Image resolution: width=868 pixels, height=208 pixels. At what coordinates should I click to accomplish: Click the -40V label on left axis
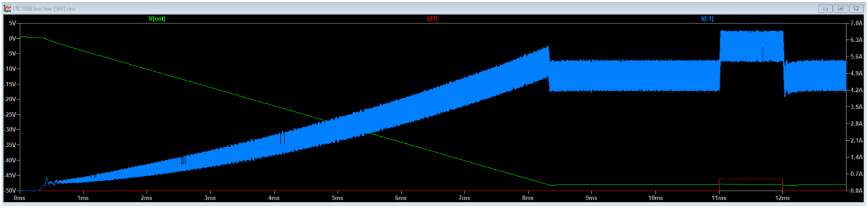pyautogui.click(x=10, y=160)
